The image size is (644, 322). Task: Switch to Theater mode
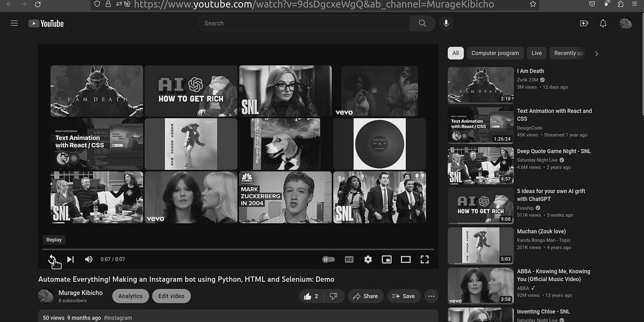[405, 259]
